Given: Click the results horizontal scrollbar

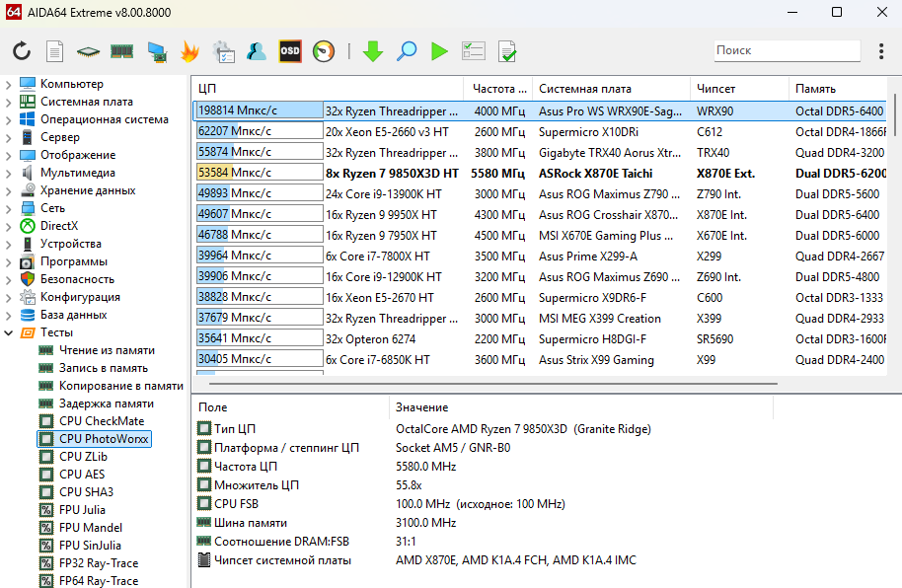Looking at the screenshot, I should click(x=493, y=383).
